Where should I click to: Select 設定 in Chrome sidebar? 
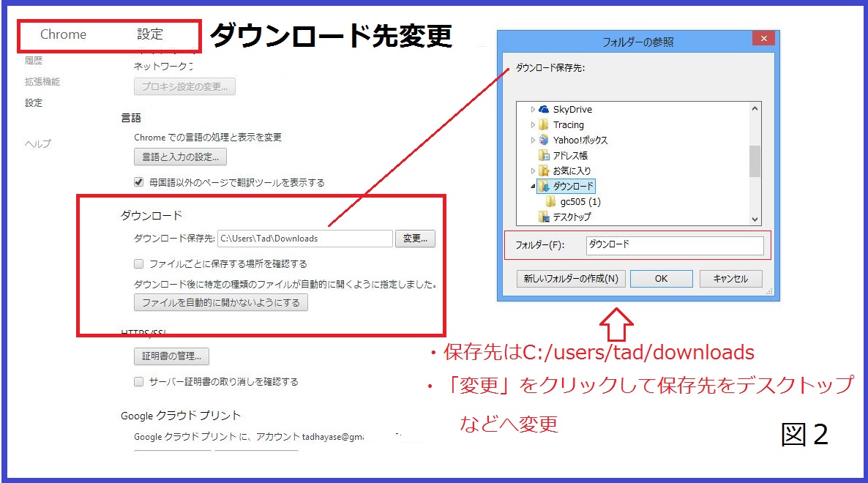[x=34, y=102]
